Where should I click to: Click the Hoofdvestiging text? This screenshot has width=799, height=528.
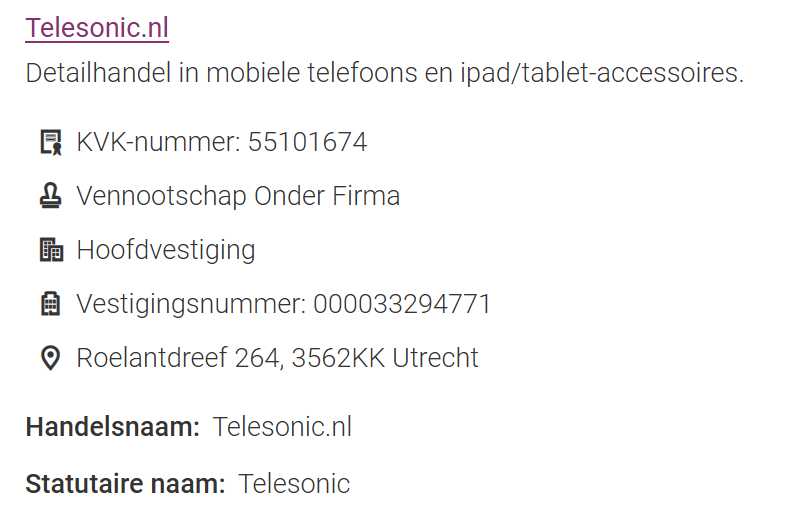(166, 250)
